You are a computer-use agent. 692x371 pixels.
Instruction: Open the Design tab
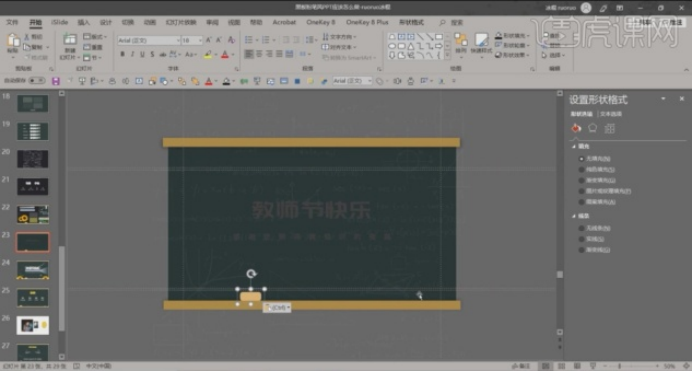(105, 22)
